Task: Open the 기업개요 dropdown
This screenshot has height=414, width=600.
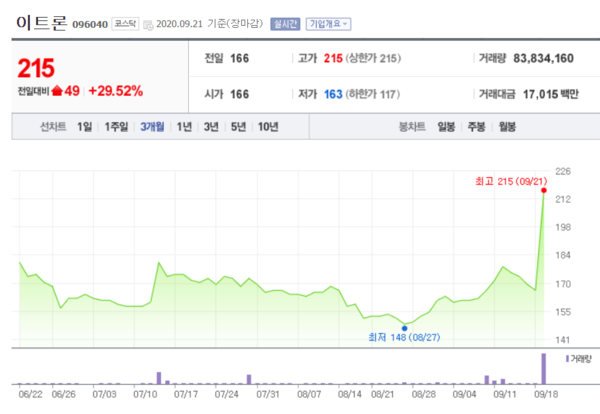Action: click(x=328, y=24)
